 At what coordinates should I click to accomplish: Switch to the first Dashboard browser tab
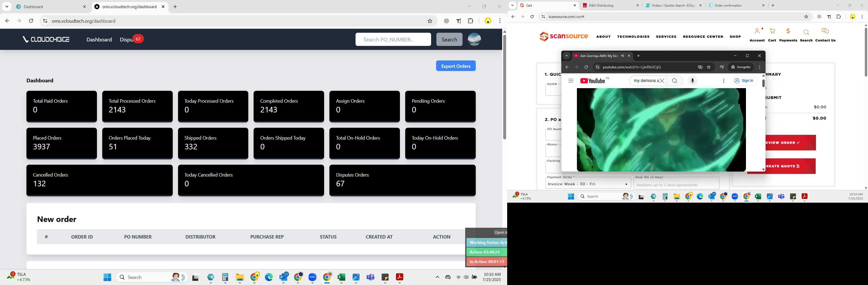[50, 7]
